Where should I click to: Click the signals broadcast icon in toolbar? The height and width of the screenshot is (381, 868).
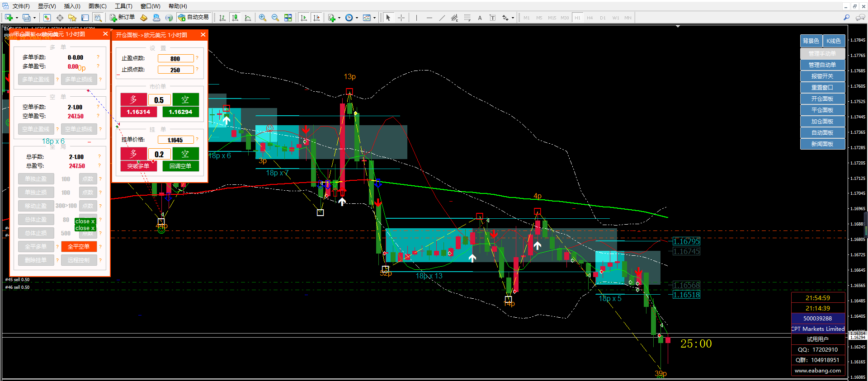tap(169, 18)
